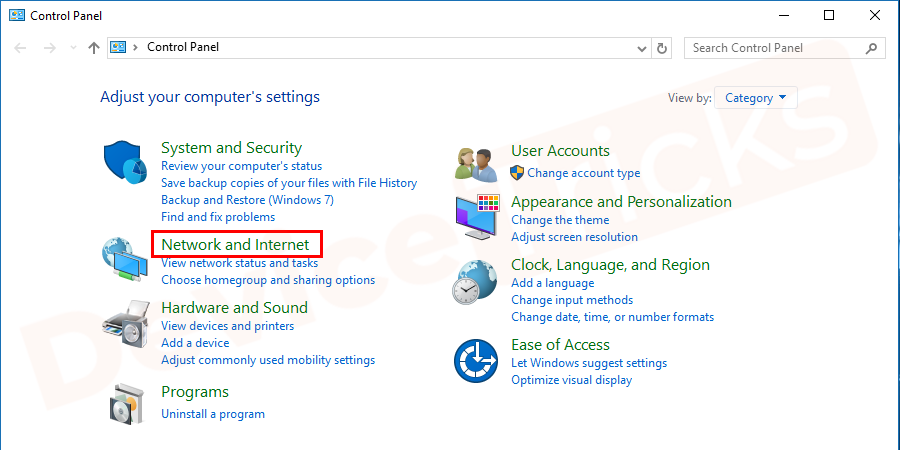Open the Network and Internet heading link
Viewport: 900px width, 450px height.
(x=235, y=244)
